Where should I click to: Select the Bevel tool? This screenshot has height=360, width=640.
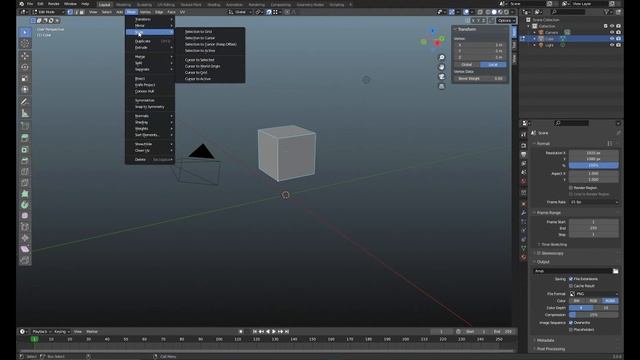(25, 160)
